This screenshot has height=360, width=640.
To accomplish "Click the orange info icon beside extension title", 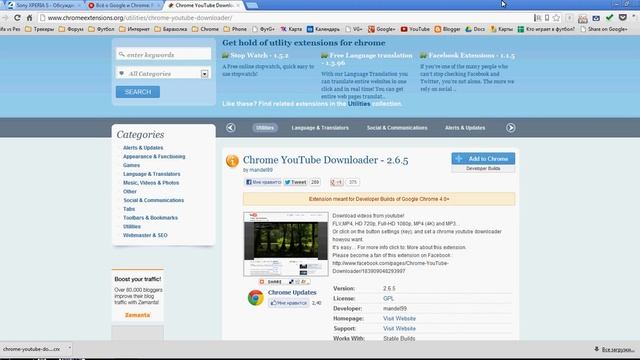I will (232, 161).
